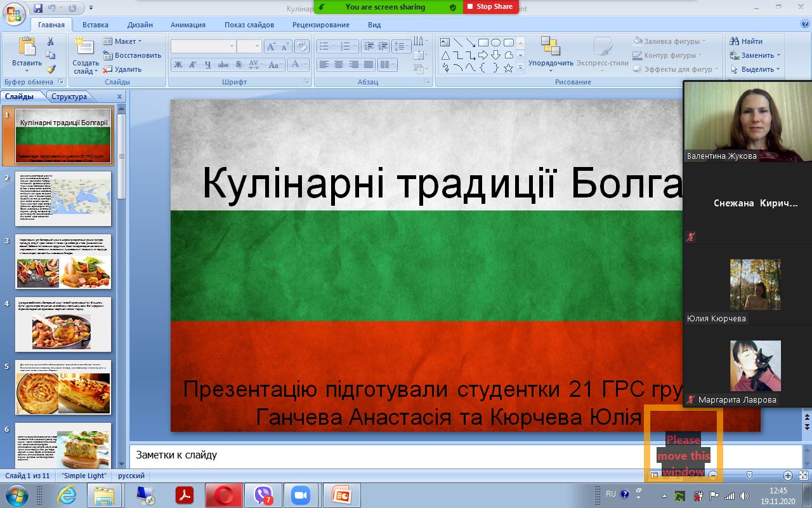
Task: Toggle italic (К) formatting
Action: point(193,65)
